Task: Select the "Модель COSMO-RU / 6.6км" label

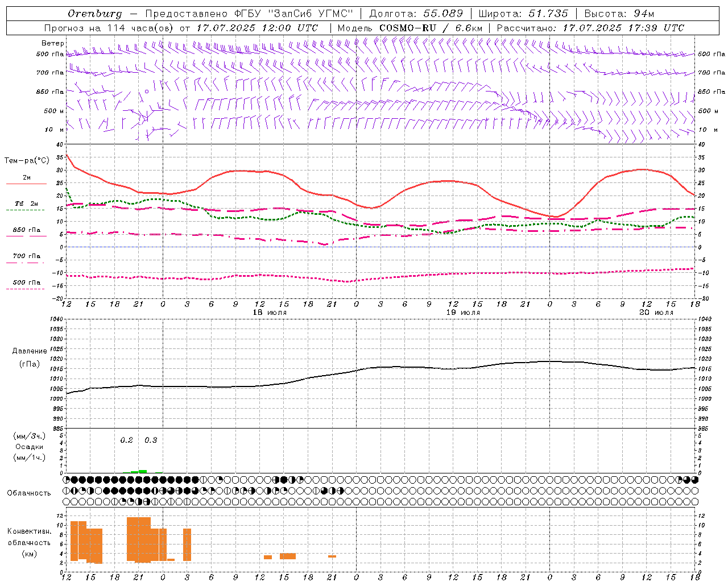Action: click(x=410, y=28)
